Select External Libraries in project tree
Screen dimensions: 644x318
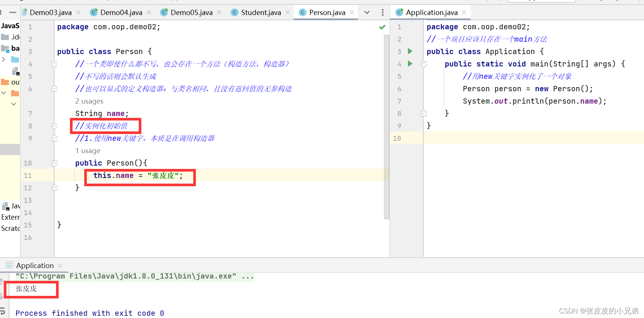(x=11, y=217)
